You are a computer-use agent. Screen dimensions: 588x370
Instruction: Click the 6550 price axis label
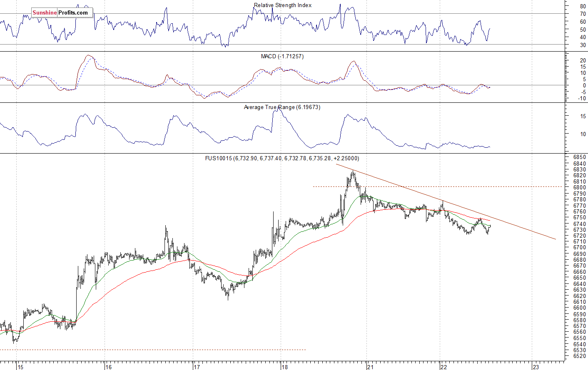tap(580, 338)
